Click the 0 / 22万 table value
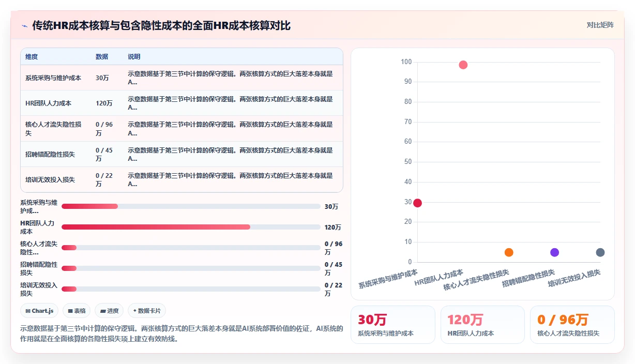 point(104,180)
